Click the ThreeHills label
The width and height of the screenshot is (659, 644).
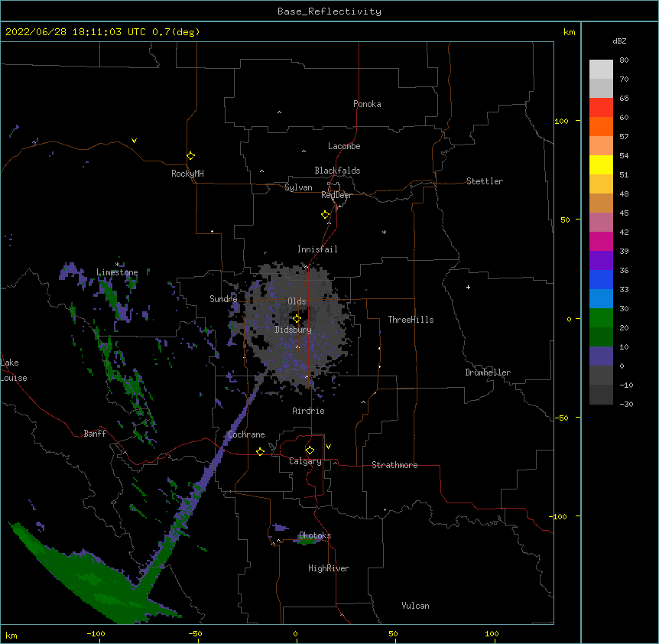coord(411,320)
